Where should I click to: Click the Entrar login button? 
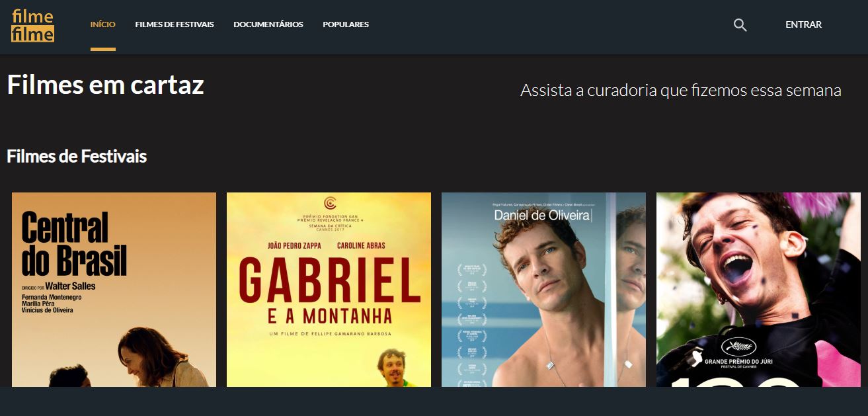tap(803, 24)
